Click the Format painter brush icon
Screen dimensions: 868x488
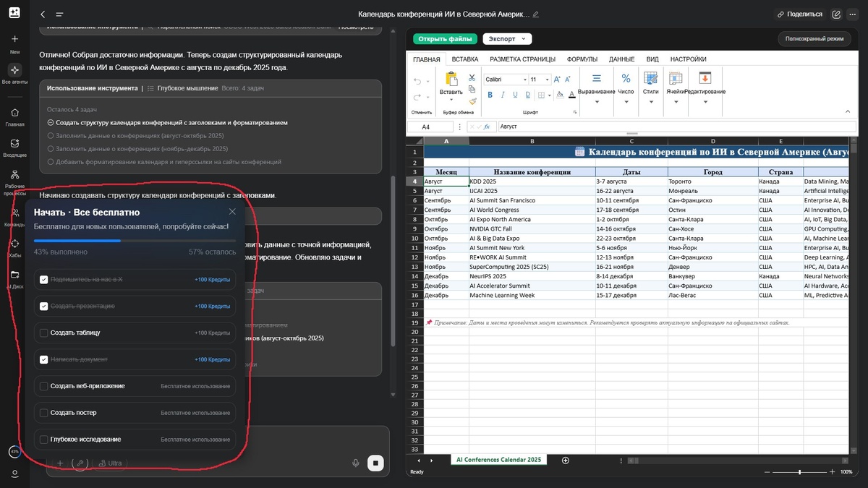pos(472,101)
